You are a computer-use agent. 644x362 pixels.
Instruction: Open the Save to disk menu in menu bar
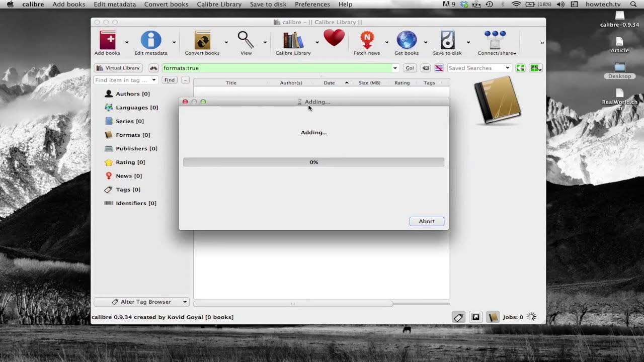[268, 4]
